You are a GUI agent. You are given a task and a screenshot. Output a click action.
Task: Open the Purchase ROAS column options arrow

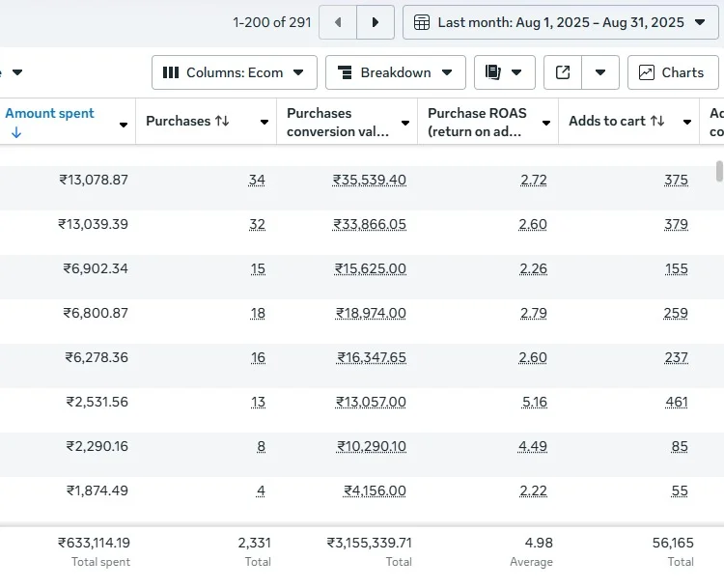(546, 123)
